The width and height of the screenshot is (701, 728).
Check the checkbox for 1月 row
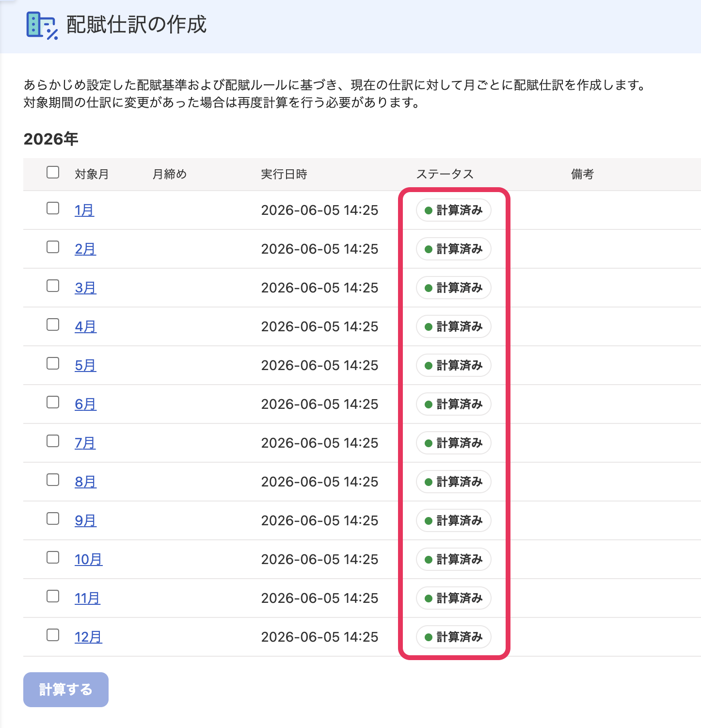click(x=53, y=208)
